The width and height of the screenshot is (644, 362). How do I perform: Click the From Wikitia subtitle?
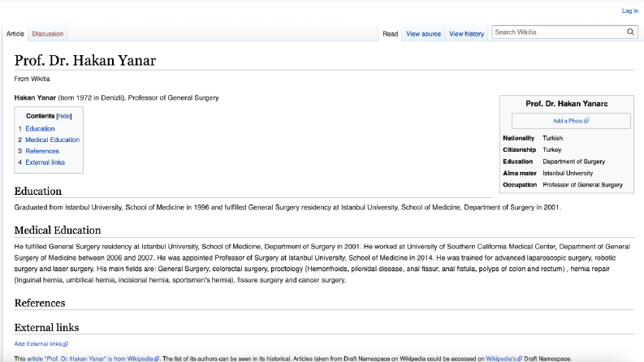coord(32,79)
